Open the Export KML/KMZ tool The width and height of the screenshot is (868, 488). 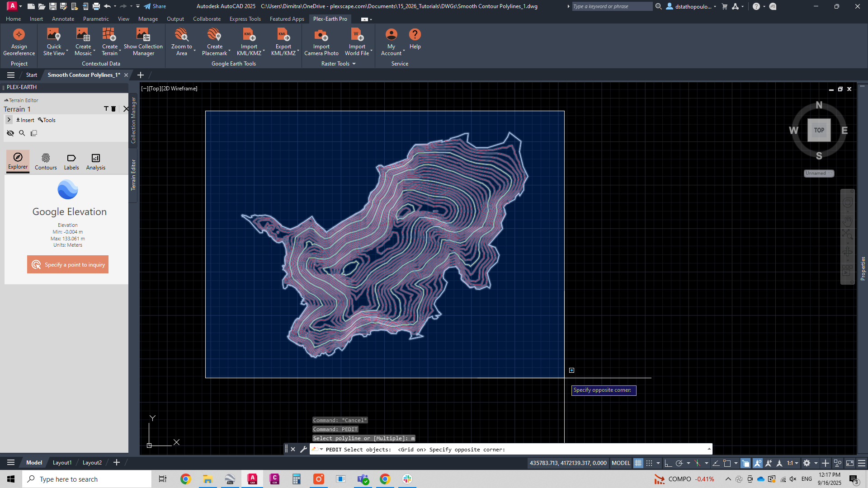[283, 42]
